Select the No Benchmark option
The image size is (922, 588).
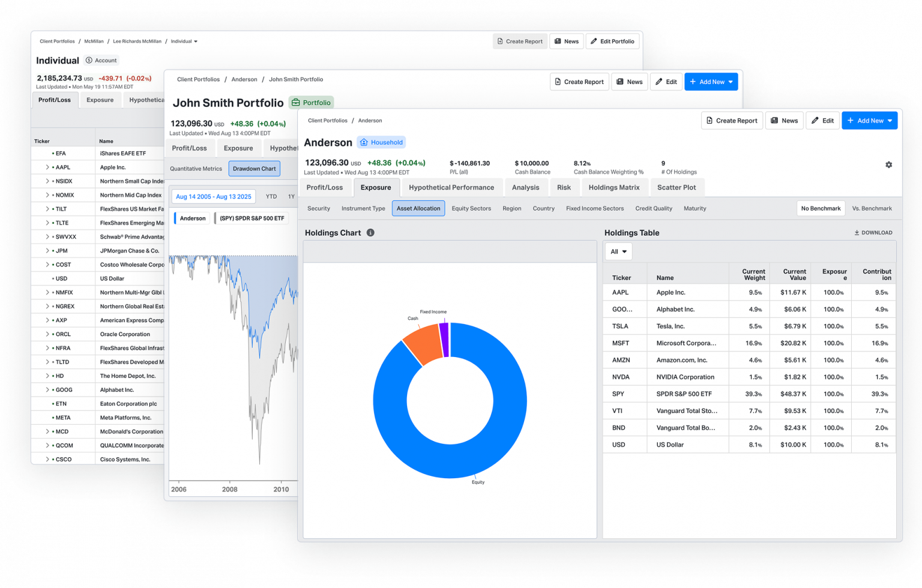tap(821, 208)
